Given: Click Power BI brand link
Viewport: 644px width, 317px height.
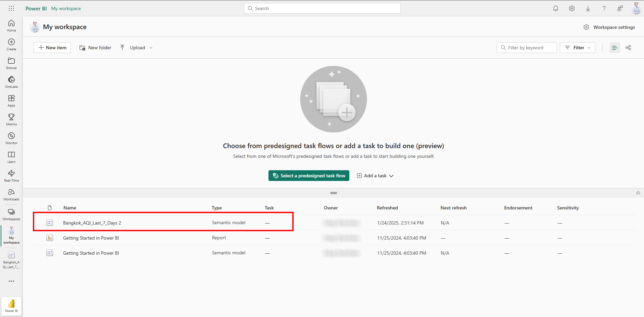Looking at the screenshot, I should click(36, 8).
